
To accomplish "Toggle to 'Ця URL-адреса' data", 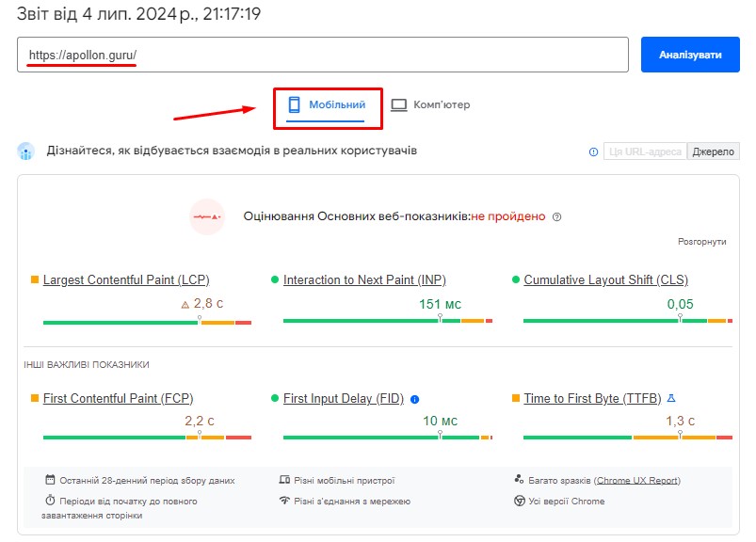I will coord(645,151).
